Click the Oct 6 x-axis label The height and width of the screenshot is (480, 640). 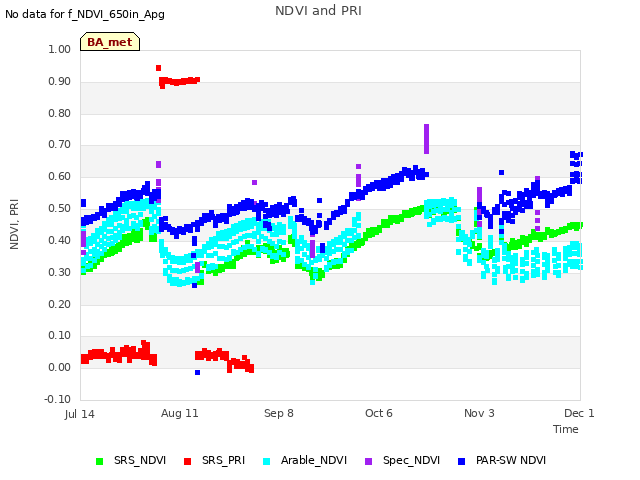point(379,413)
